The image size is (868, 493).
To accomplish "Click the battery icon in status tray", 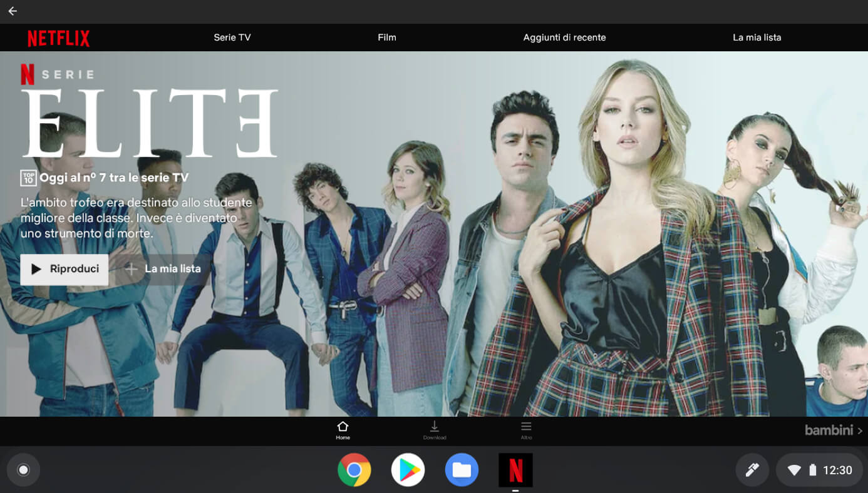I will click(x=812, y=470).
